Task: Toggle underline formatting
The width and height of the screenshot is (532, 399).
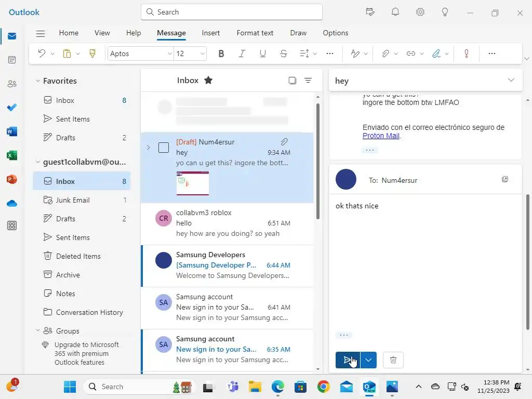Action: (x=262, y=54)
